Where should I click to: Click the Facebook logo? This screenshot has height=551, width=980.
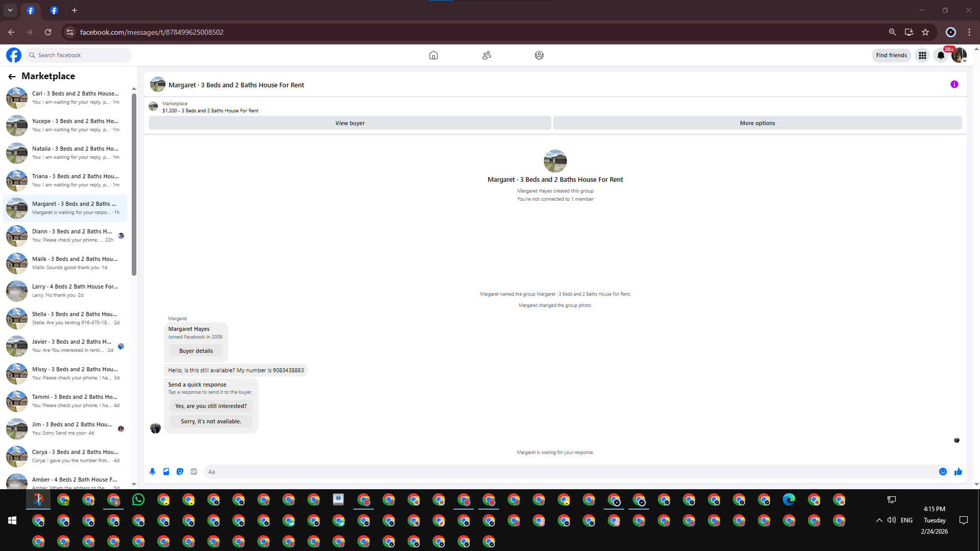pyautogui.click(x=14, y=55)
